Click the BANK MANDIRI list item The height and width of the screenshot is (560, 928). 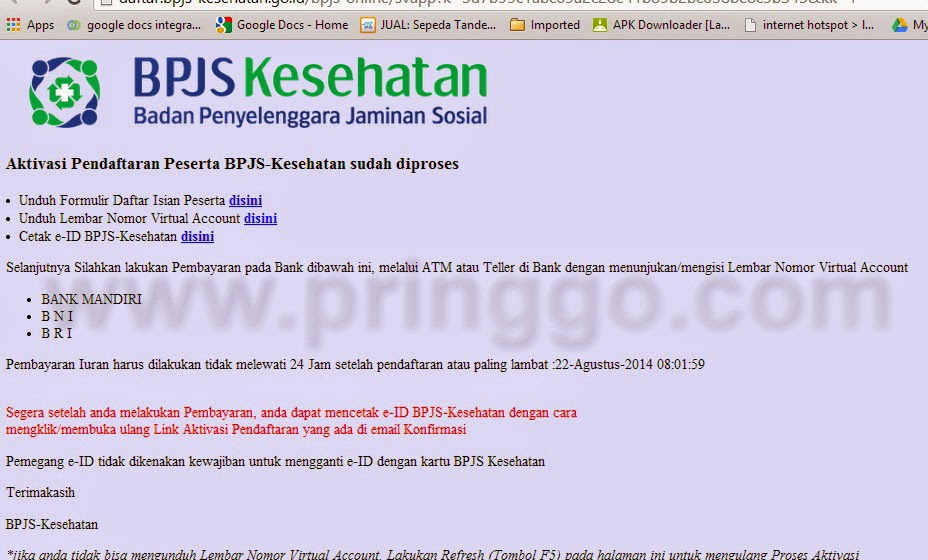coord(91,299)
